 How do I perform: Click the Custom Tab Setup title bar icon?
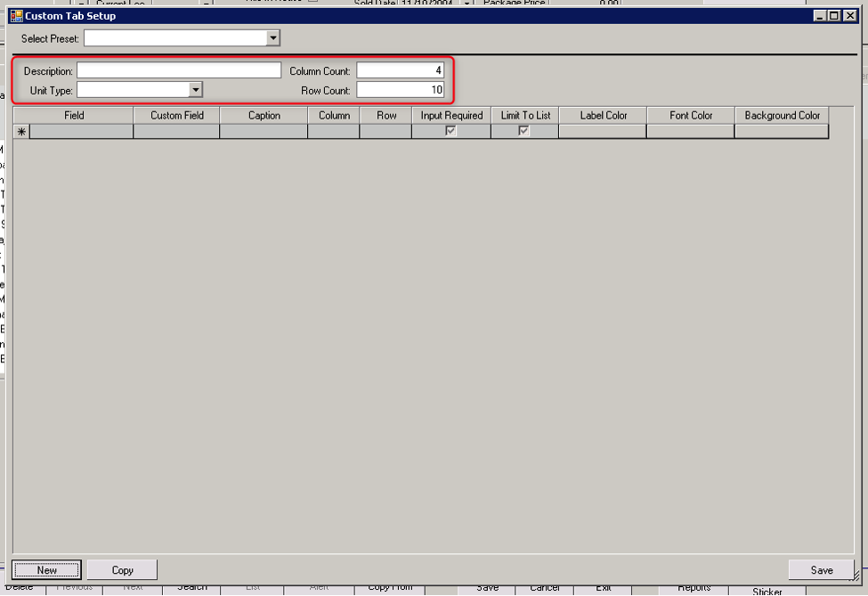(16, 15)
